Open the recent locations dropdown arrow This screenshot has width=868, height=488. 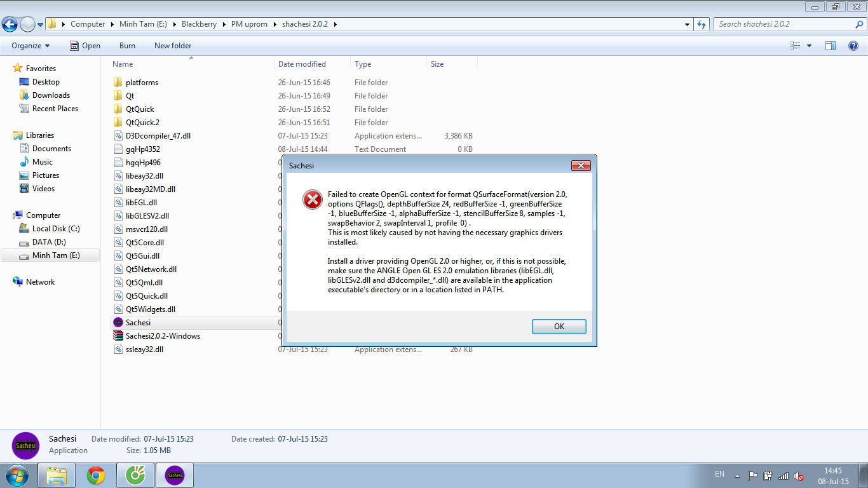pyautogui.click(x=40, y=25)
